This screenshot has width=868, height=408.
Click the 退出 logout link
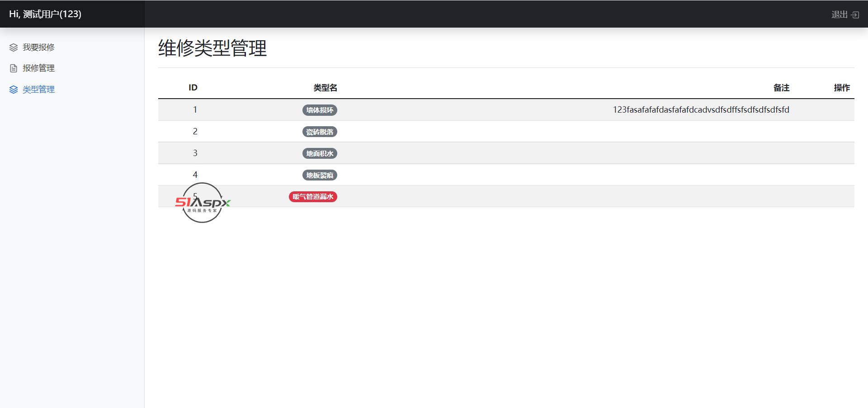[x=845, y=14]
